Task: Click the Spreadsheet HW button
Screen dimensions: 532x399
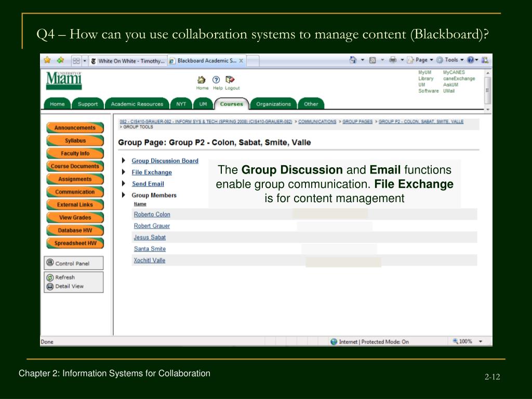Action: pyautogui.click(x=75, y=243)
